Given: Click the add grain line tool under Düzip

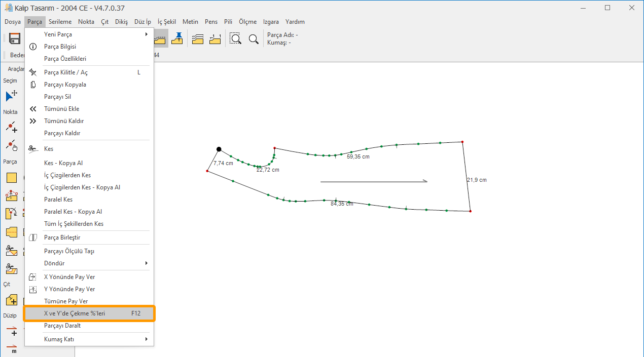Looking at the screenshot, I should (x=12, y=331).
